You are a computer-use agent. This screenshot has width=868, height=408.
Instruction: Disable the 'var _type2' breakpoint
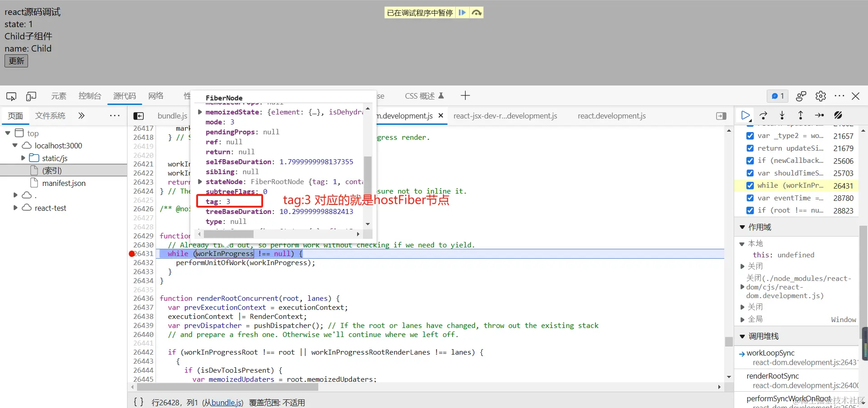coord(750,136)
